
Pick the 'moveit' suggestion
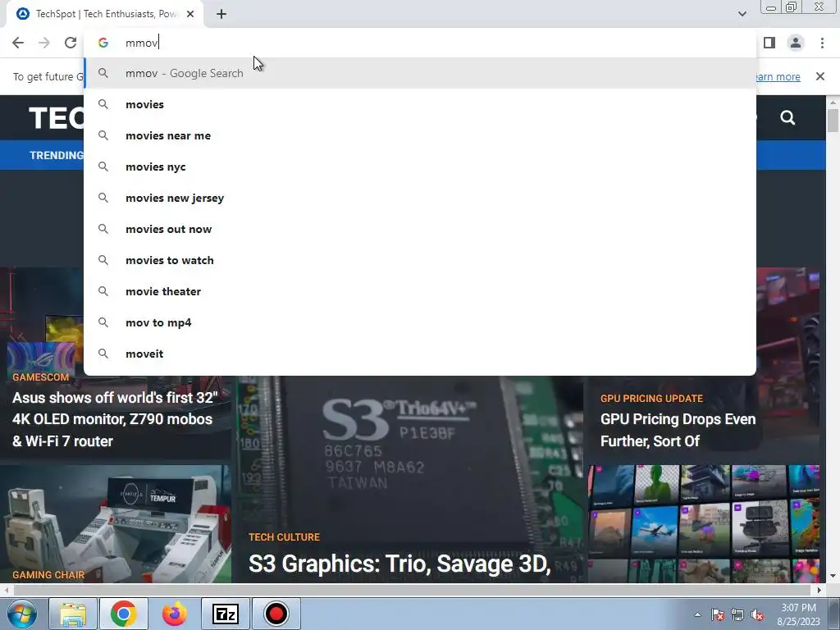420,353
